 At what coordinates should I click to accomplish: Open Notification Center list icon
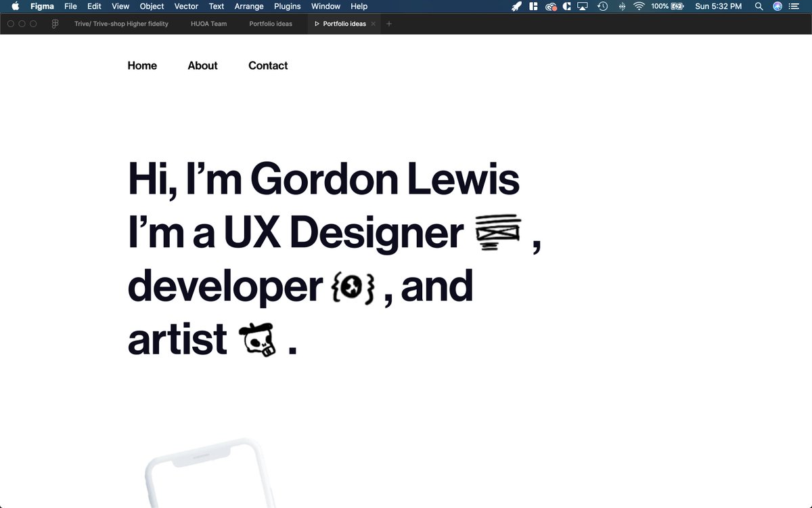(794, 6)
